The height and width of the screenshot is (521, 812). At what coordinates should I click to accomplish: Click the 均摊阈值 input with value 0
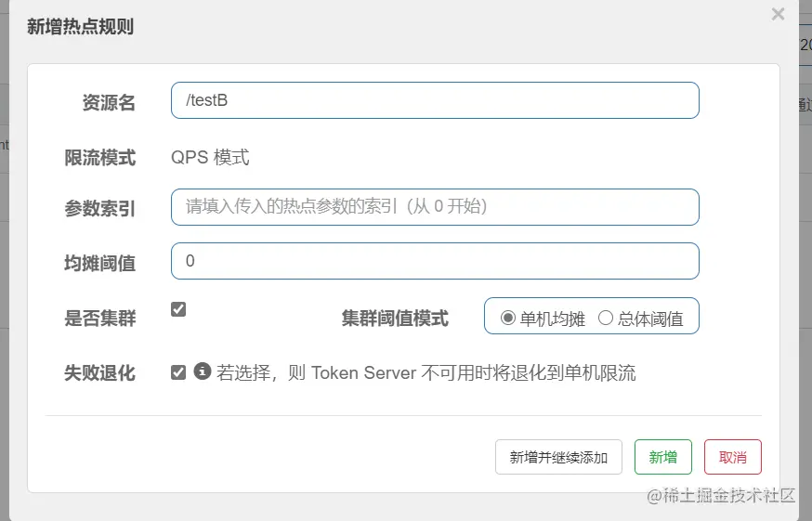[435, 261]
